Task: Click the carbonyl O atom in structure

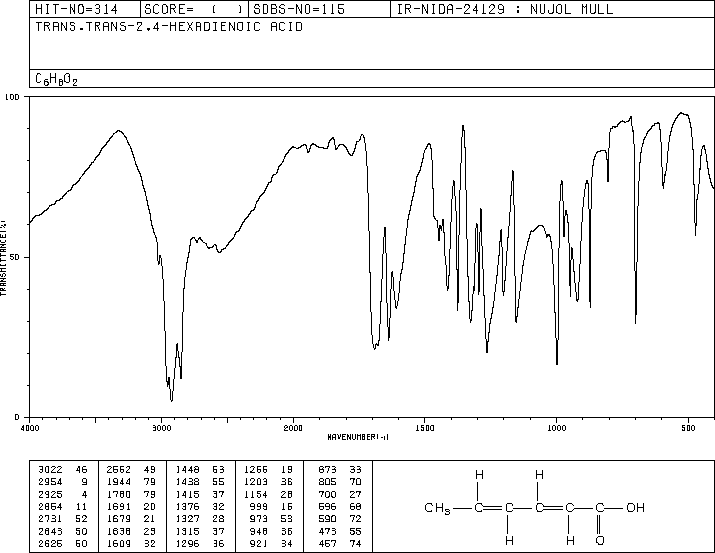Action: (x=600, y=541)
